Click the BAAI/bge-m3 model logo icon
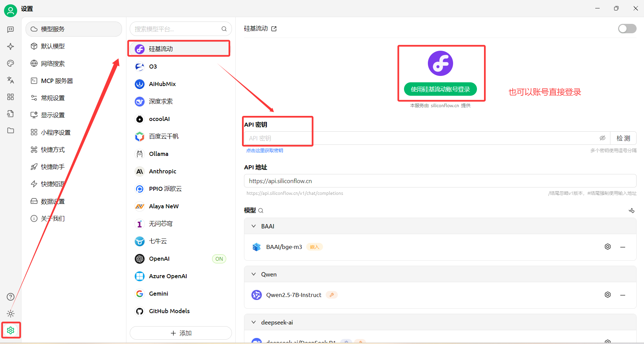 click(256, 247)
